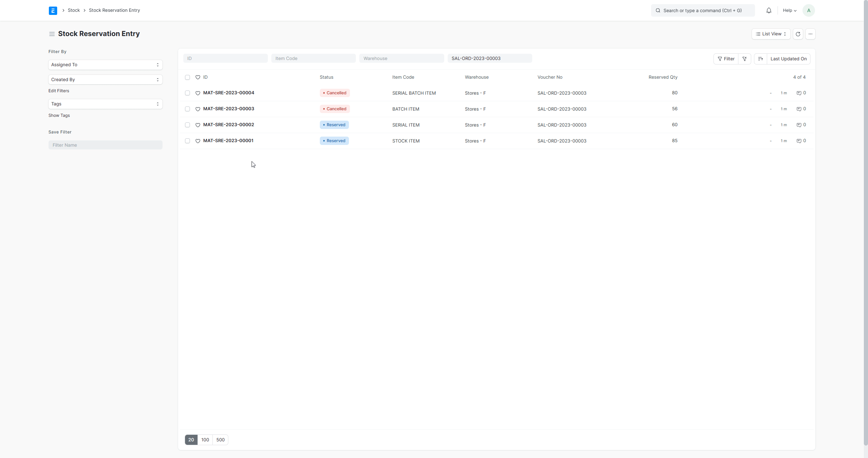Image resolution: width=868 pixels, height=458 pixels.
Task: Open the List View switcher
Action: (771, 34)
